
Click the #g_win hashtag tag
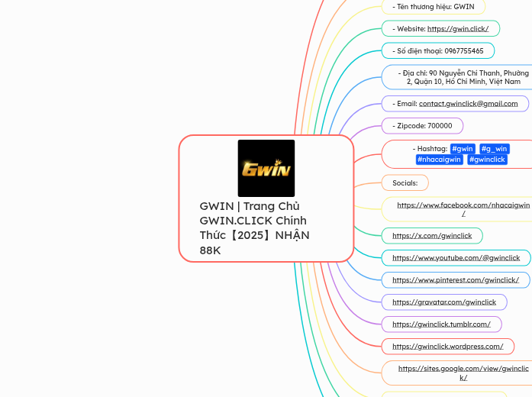tap(495, 149)
